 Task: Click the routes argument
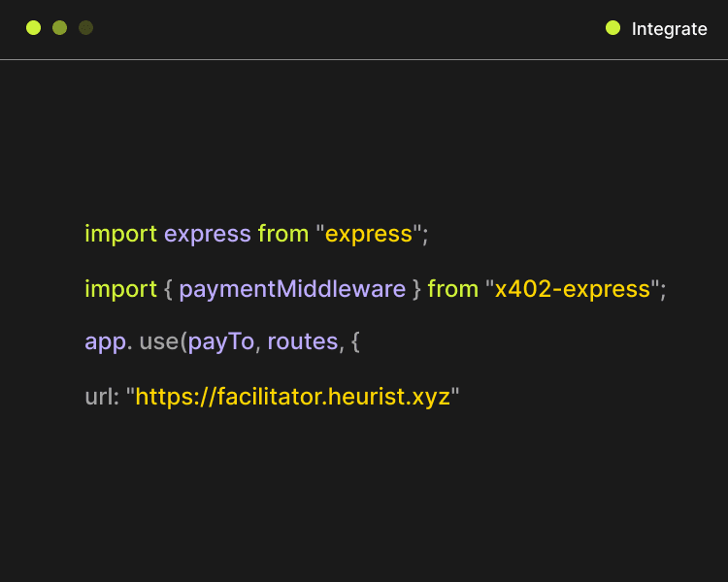point(302,342)
